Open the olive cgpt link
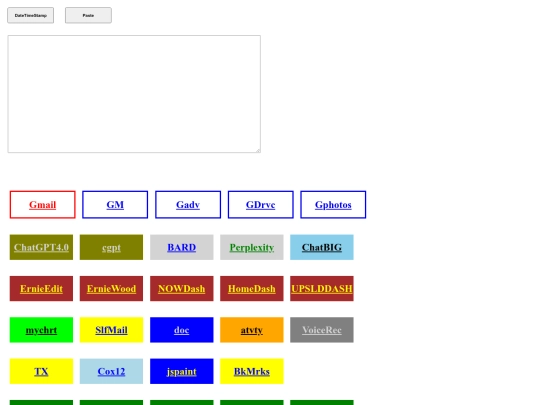Viewport: 540px width, 405px height. (x=111, y=247)
